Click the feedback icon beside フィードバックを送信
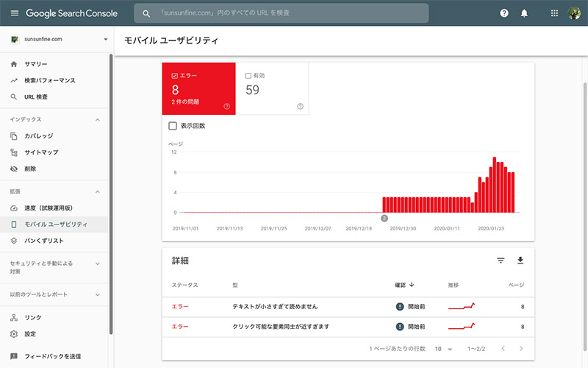The width and height of the screenshot is (588, 368). [14, 356]
